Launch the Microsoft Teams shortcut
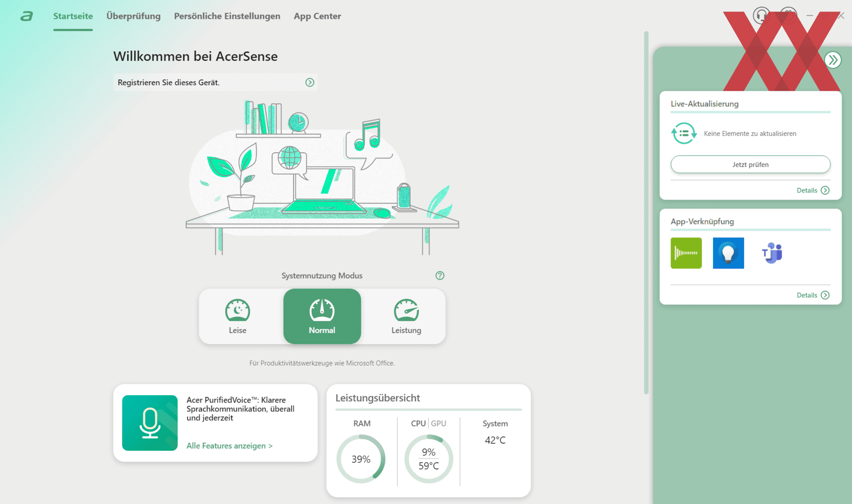The image size is (852, 504). point(772,253)
